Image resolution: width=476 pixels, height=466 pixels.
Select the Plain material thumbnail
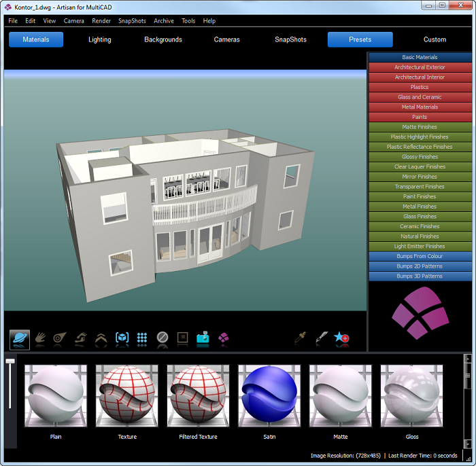point(56,395)
